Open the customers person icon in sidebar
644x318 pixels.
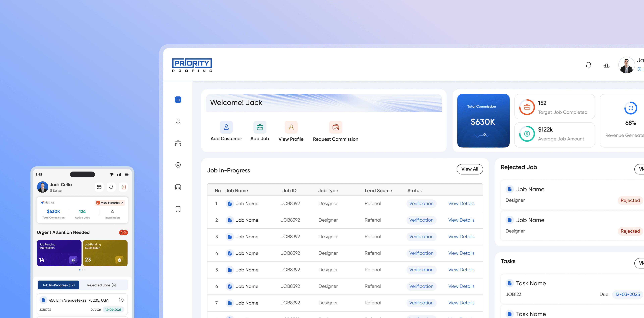point(178,122)
